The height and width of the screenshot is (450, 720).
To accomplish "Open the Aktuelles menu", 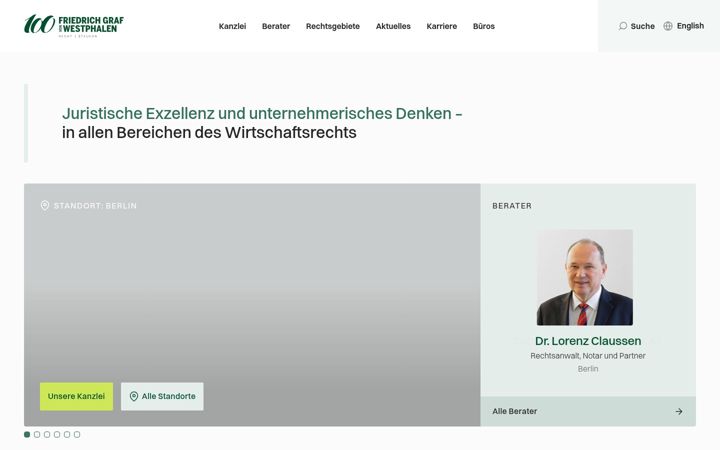I will click(x=393, y=26).
